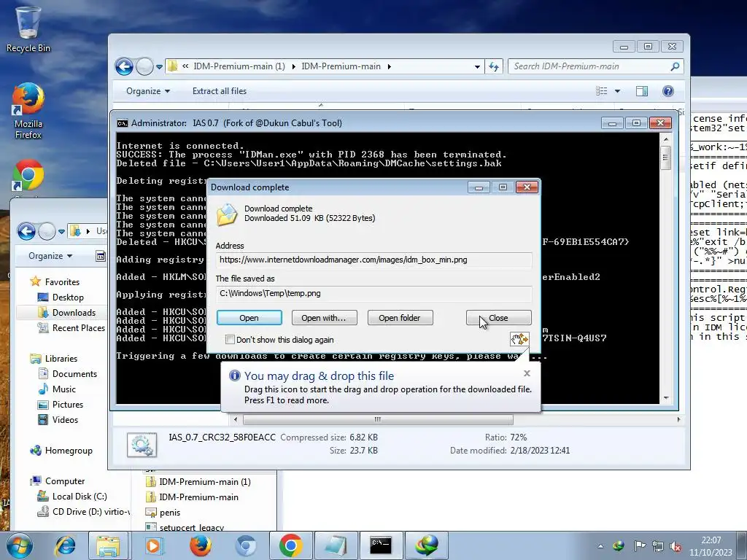
Task: Show hidden tray icons arrow
Action: click(x=600, y=545)
